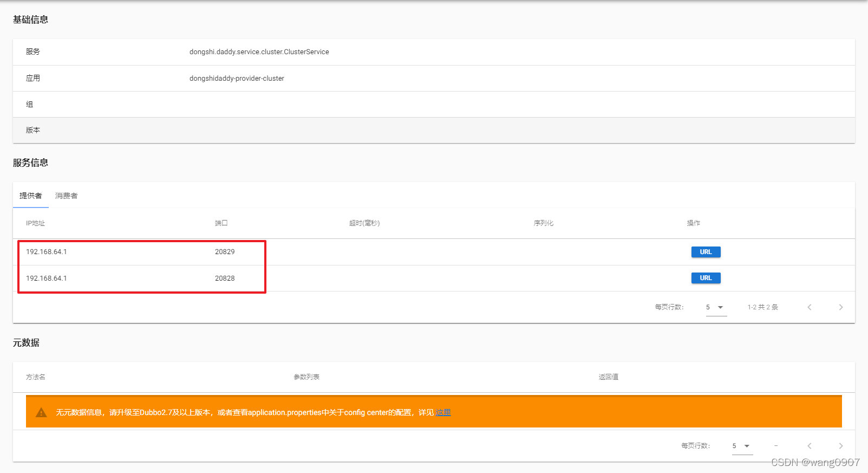Image resolution: width=868 pixels, height=473 pixels.
Task: Click the 序列化 column header
Action: point(544,223)
